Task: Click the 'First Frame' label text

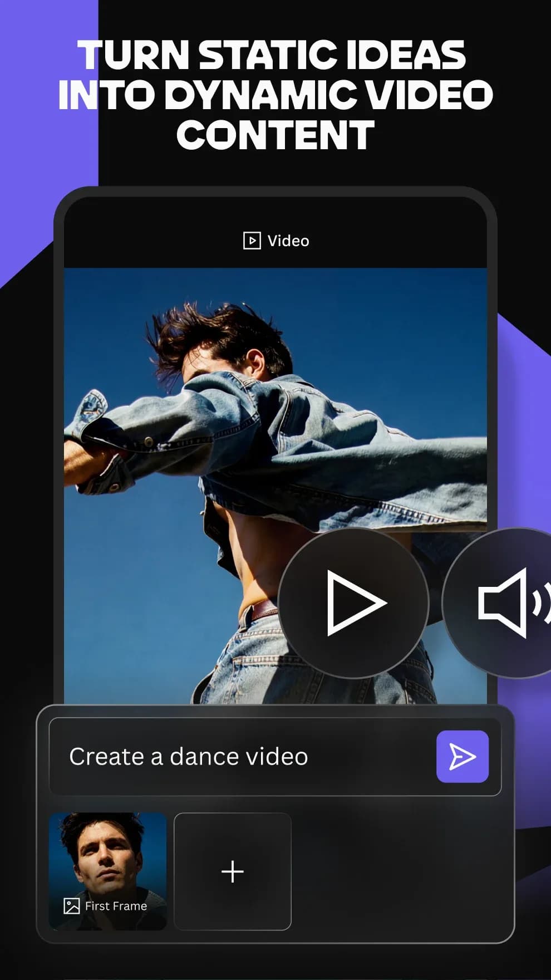Action: 116,906
